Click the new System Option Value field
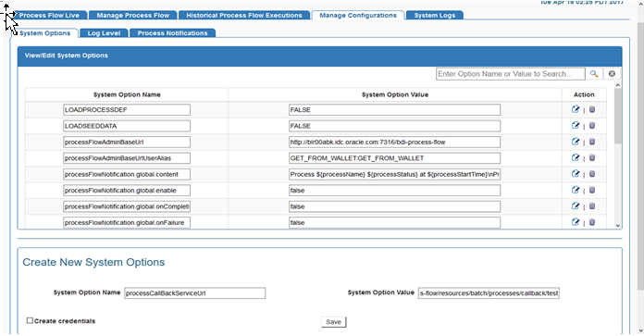The image size is (644, 336). [489, 292]
